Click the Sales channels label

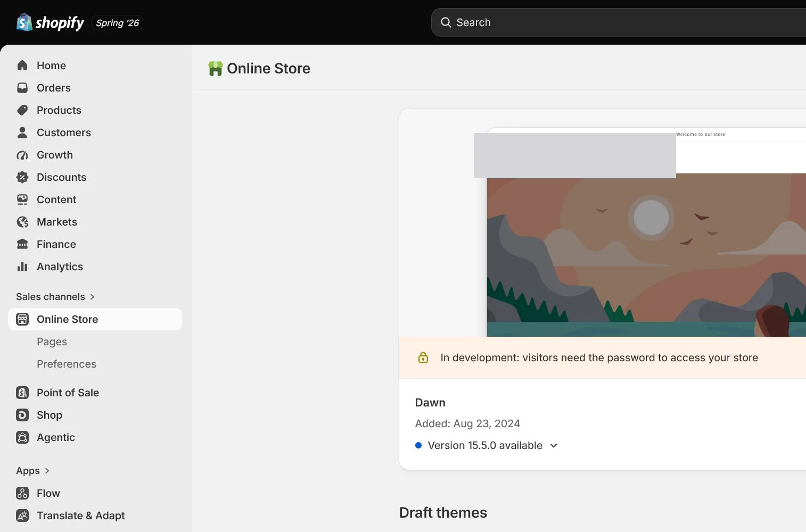51,297
